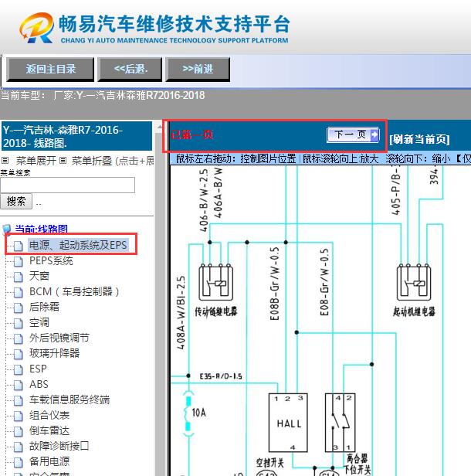Open 备用电源 entry
This screenshot has height=476, width=471.
click(49, 461)
